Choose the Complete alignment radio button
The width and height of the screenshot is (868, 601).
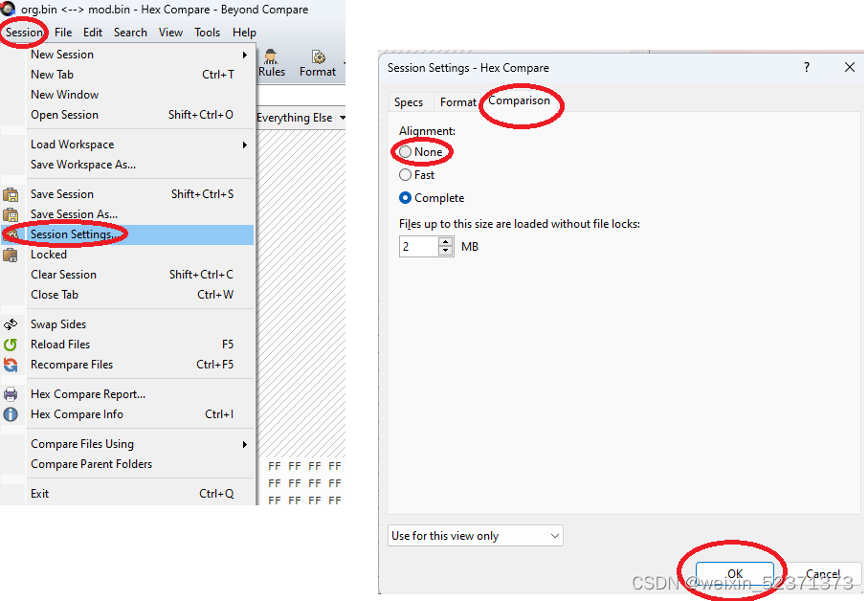click(x=405, y=197)
